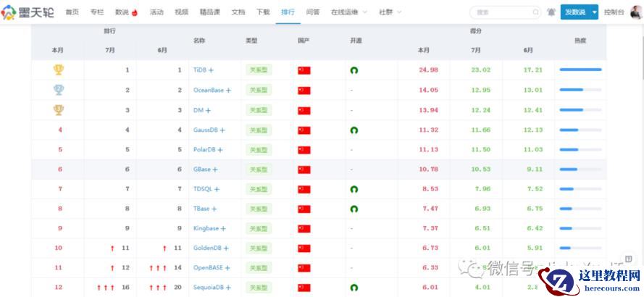
Task: Open the 问答 nav item
Action: pos(313,12)
